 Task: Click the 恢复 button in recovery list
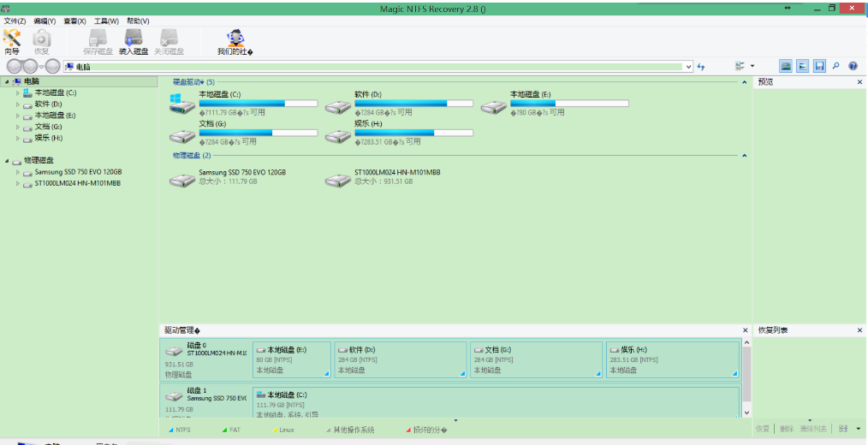[x=762, y=429]
